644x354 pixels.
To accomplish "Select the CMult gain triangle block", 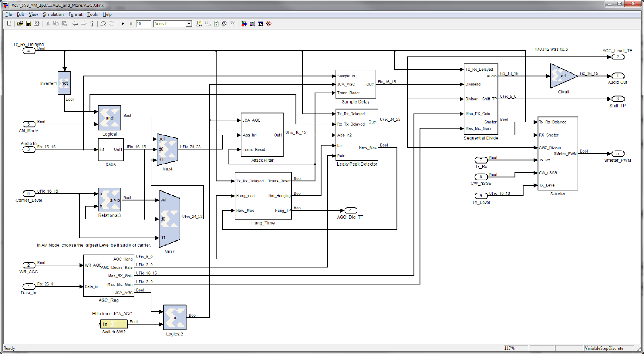I will [x=563, y=76].
